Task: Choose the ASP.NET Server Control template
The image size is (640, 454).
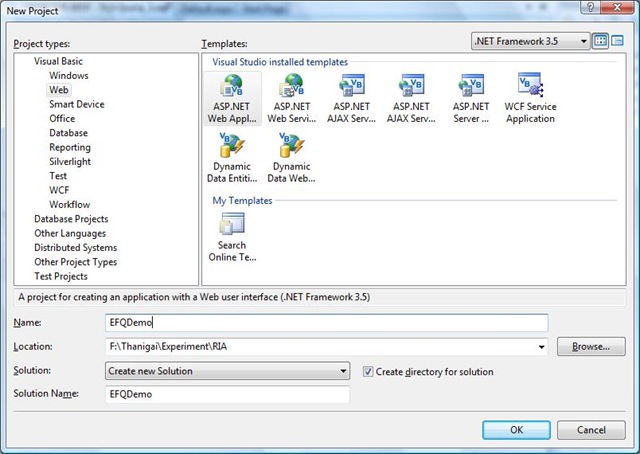Action: coord(471,98)
